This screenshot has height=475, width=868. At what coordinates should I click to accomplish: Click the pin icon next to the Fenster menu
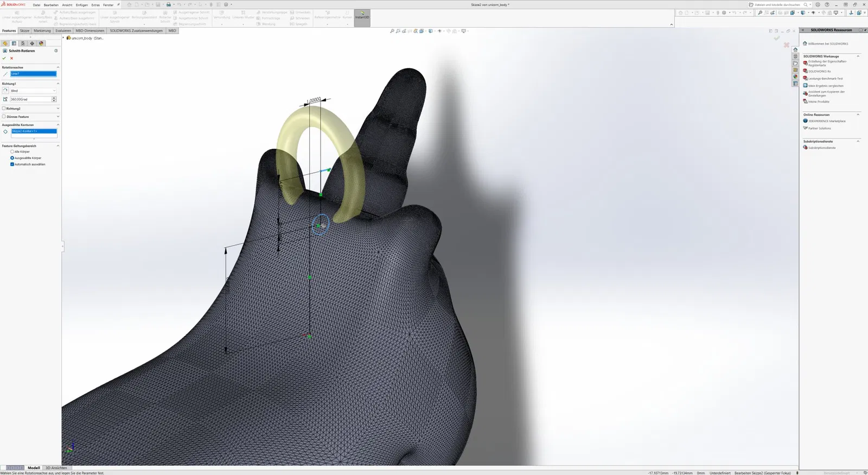click(x=118, y=4)
